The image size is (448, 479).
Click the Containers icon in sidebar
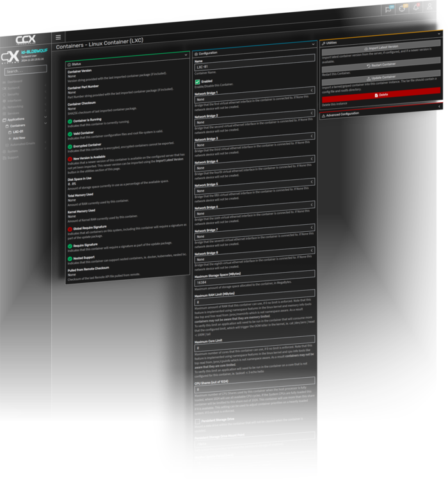click(x=7, y=126)
